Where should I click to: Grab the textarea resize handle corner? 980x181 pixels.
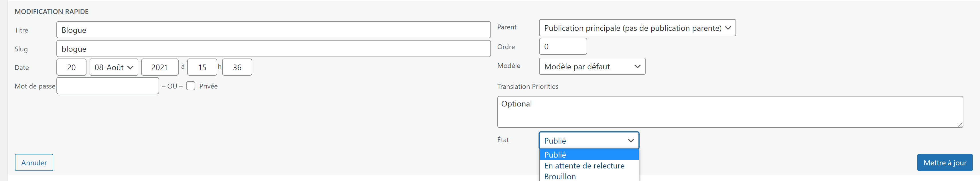960,124
